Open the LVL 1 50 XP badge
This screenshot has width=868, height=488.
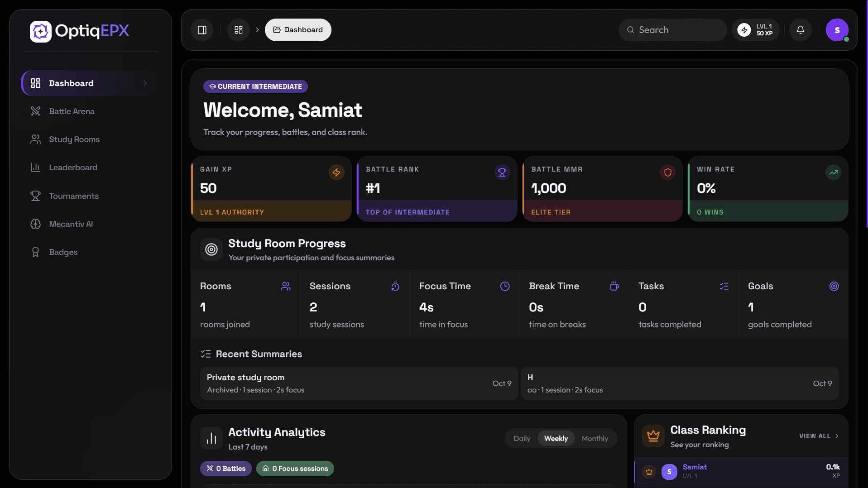pyautogui.click(x=756, y=30)
